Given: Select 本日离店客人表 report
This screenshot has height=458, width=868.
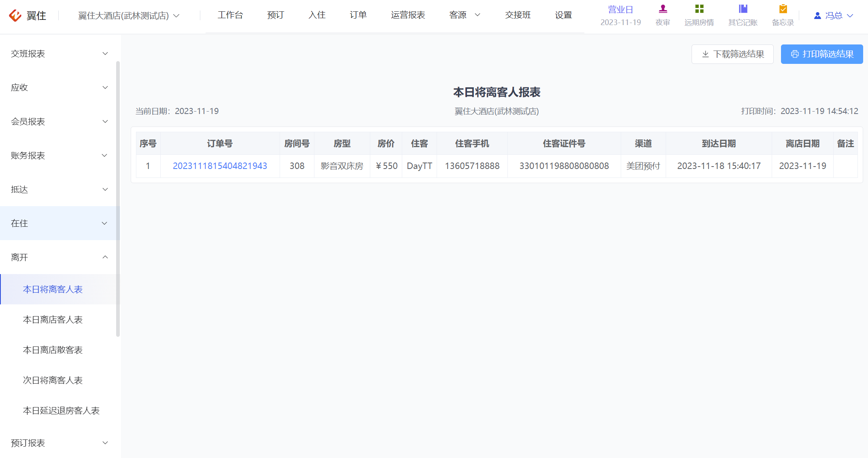Looking at the screenshot, I should pos(60,320).
